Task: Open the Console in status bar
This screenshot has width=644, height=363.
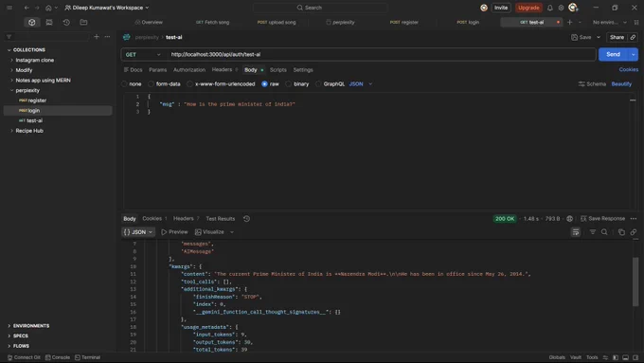Action: pos(58,357)
